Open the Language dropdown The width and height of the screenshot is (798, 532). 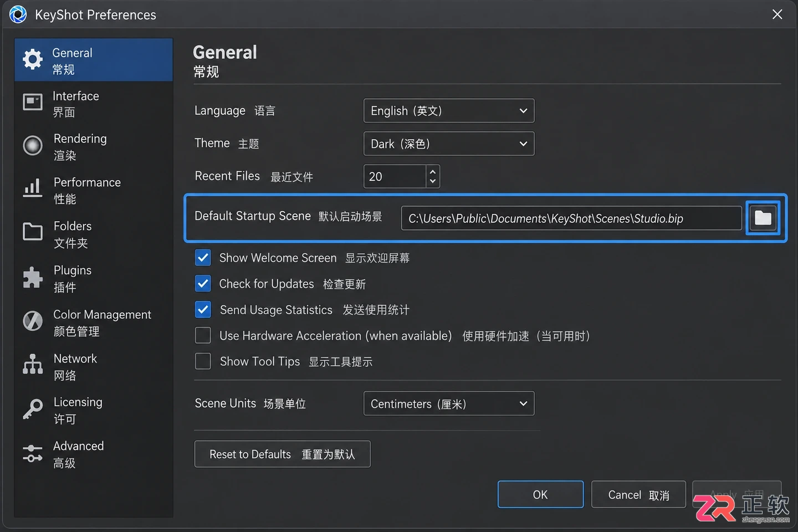[449, 111]
